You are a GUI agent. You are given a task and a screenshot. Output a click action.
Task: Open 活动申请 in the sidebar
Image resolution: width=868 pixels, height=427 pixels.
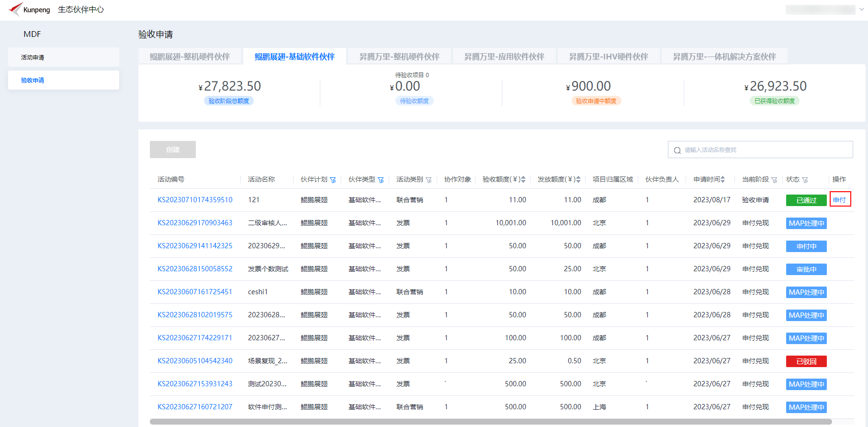click(64, 57)
